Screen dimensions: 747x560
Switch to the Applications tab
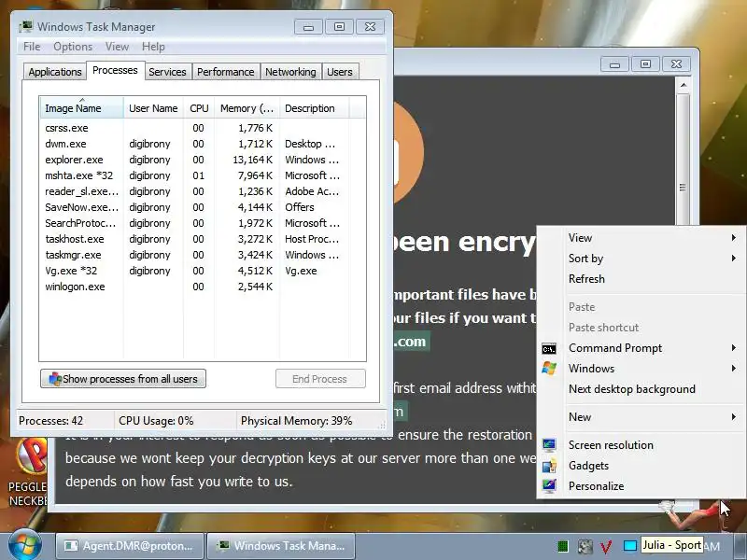(x=55, y=72)
